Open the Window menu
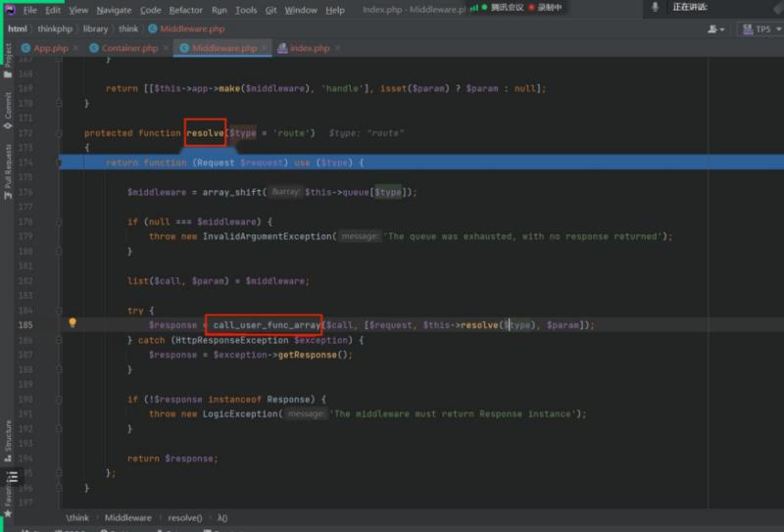This screenshot has width=784, height=532. click(301, 10)
